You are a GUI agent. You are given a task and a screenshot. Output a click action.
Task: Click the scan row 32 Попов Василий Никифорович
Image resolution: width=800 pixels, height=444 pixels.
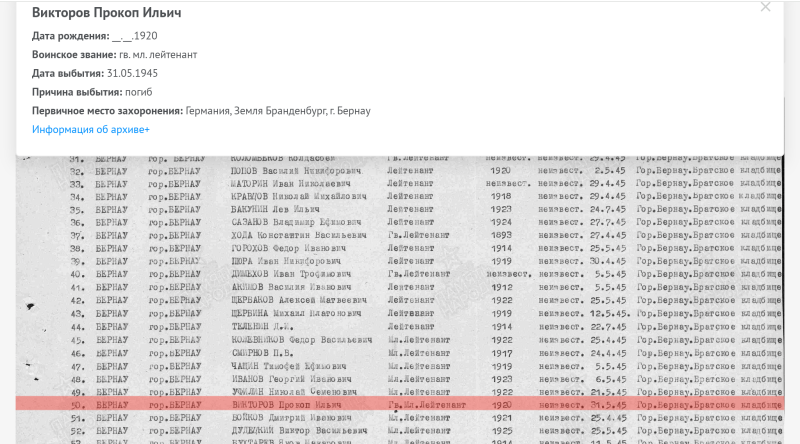(x=278, y=171)
